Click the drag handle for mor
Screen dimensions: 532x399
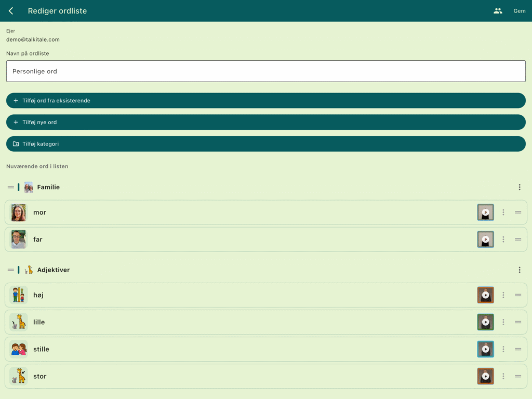coord(518,212)
